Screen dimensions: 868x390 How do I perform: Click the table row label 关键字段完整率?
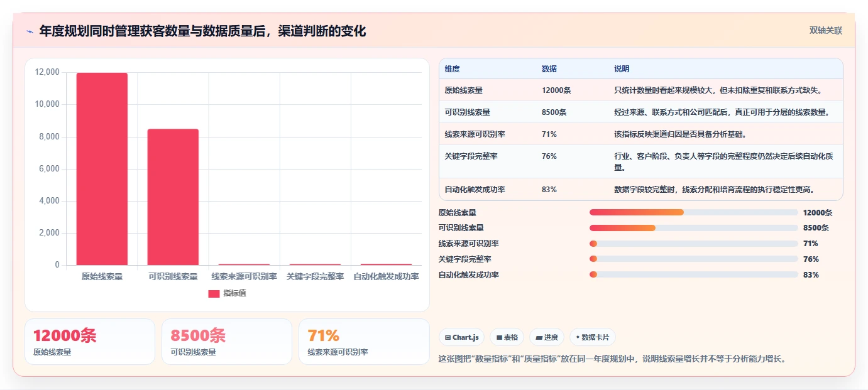[471, 156]
